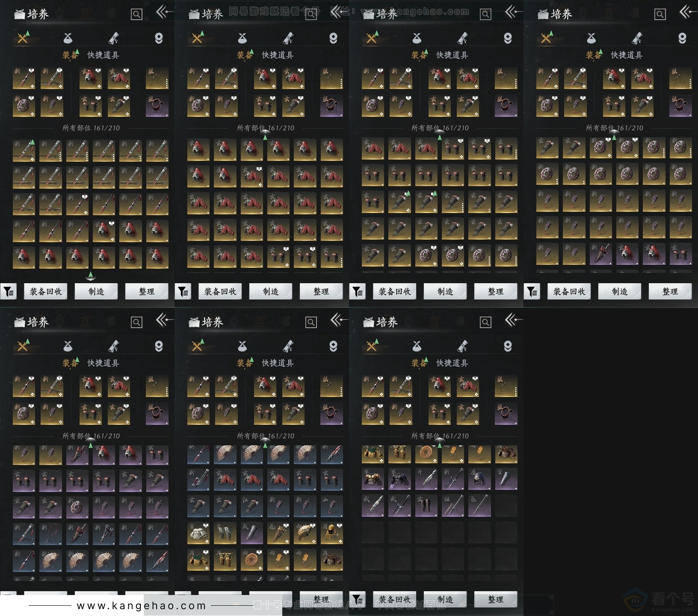Select round shield in bottom-left panel's third row
Screen dimensions: 698x616
[77, 507]
